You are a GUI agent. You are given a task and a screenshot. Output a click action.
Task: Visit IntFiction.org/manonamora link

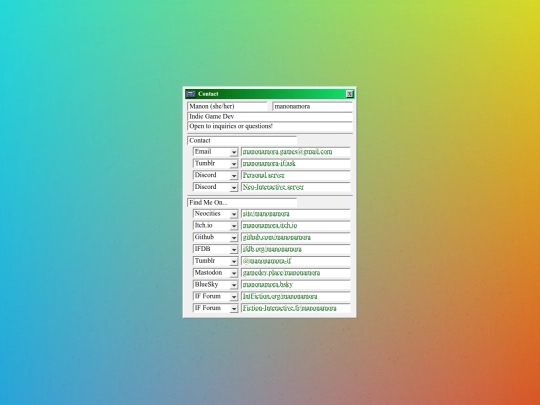[x=280, y=296]
